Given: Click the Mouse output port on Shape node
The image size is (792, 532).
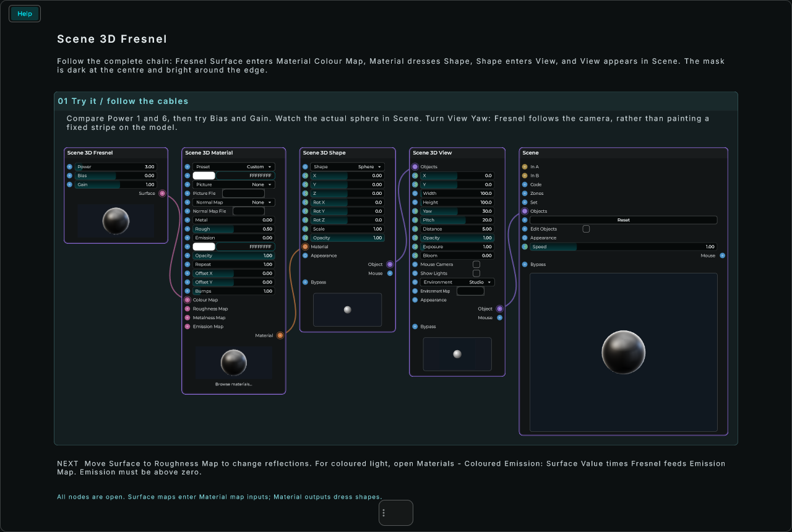Looking at the screenshot, I should (x=390, y=273).
